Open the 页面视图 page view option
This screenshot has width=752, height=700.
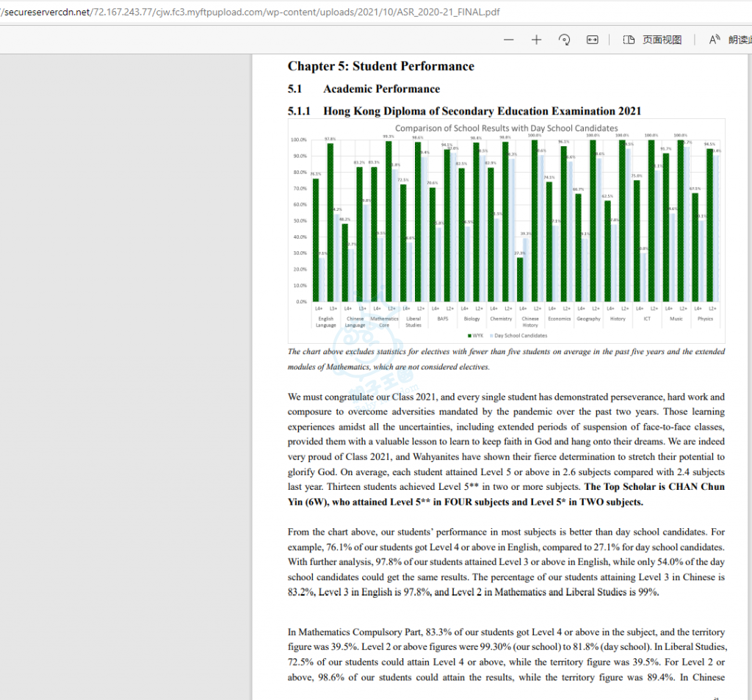652,40
